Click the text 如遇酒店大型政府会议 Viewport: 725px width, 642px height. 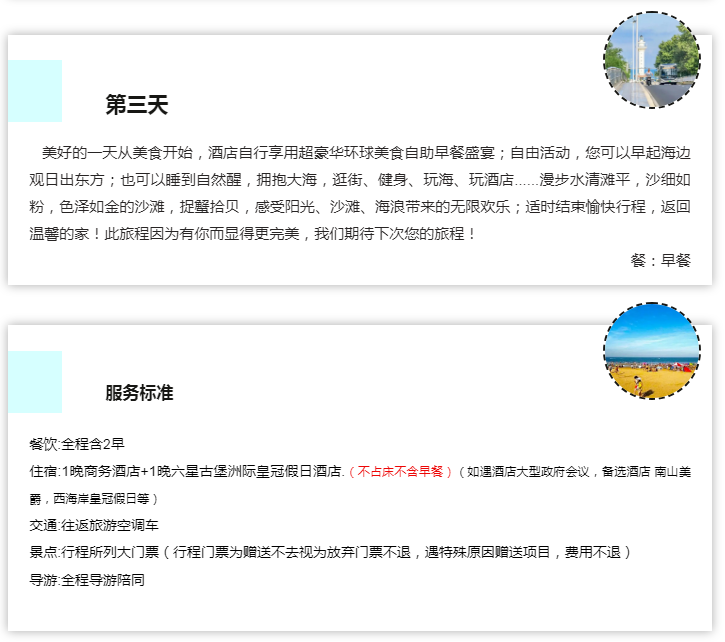[x=528, y=472]
